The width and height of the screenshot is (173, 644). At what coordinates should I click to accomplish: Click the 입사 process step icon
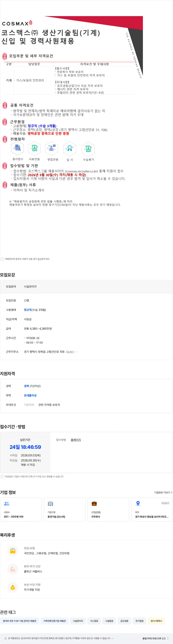point(70,149)
